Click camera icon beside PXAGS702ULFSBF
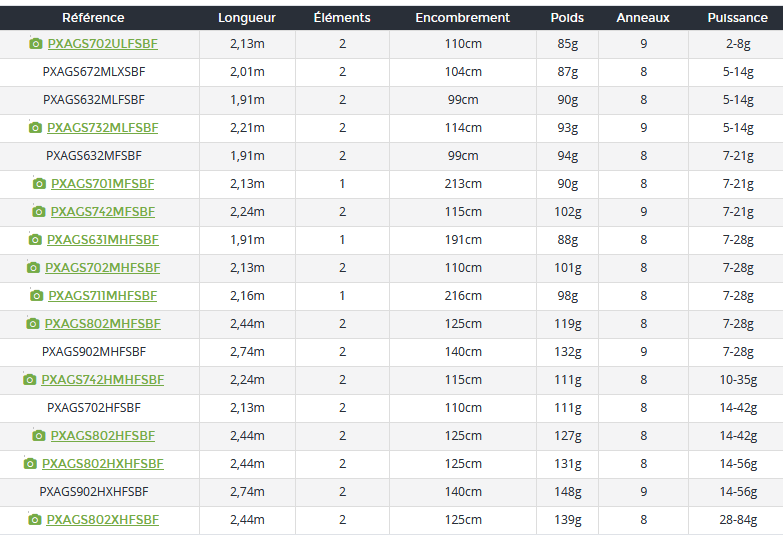The width and height of the screenshot is (783, 540). coord(36,44)
